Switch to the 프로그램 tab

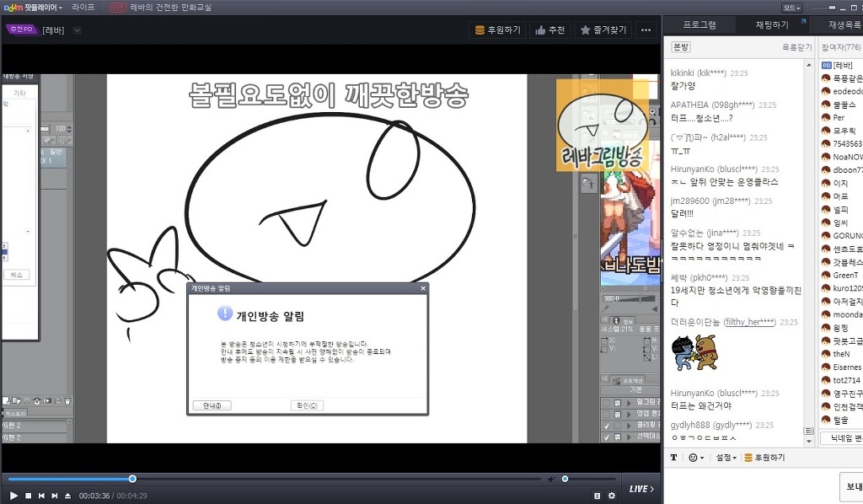pos(699,24)
